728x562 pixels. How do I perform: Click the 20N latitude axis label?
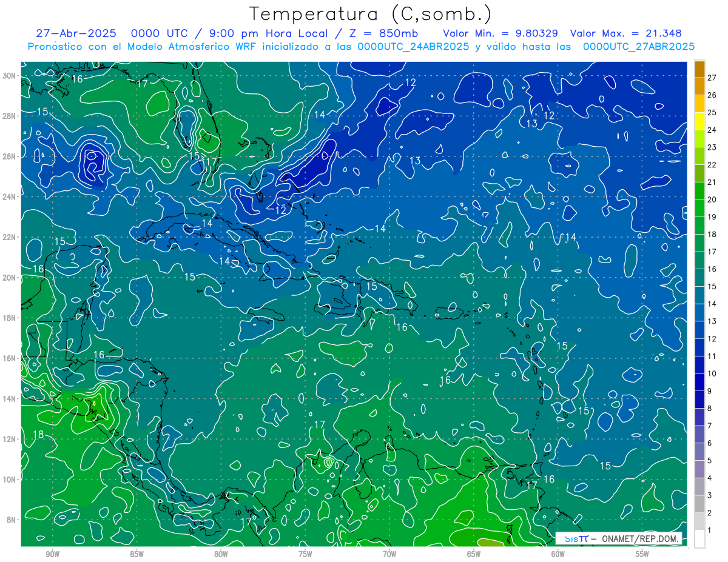(9, 278)
